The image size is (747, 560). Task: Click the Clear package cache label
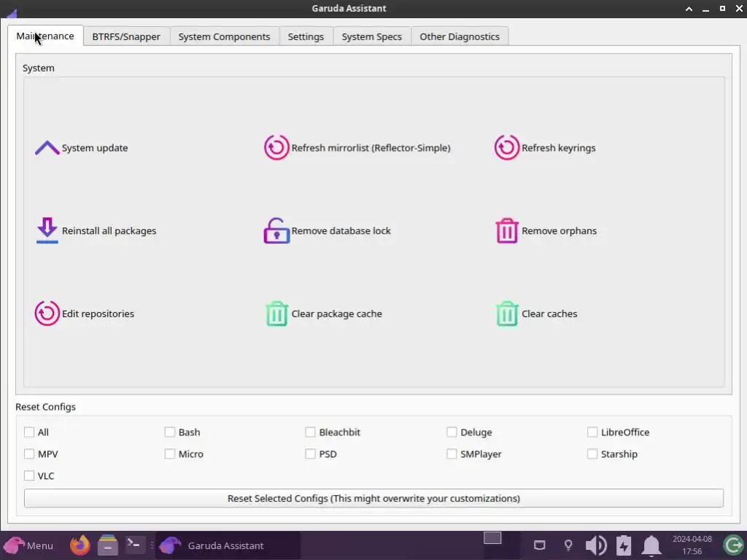pyautogui.click(x=337, y=314)
